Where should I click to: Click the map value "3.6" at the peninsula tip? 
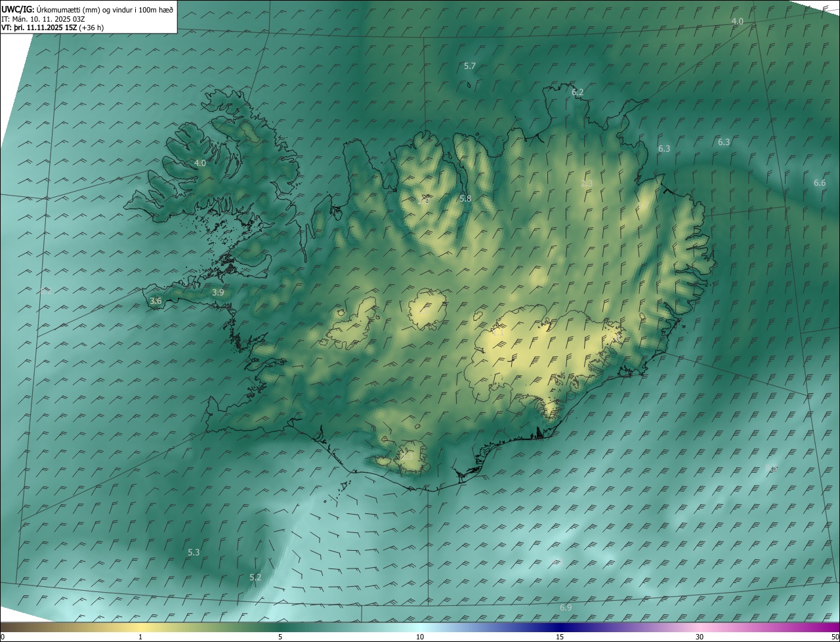click(x=156, y=301)
